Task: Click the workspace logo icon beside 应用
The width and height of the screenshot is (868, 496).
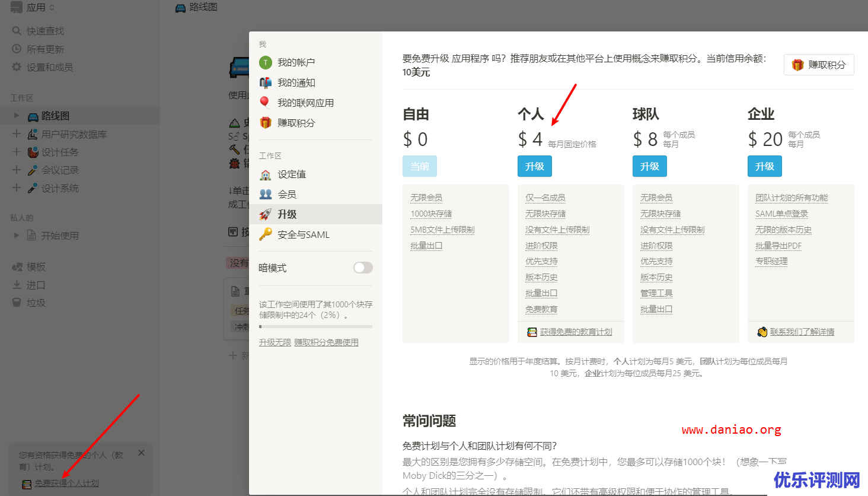Action: pyautogui.click(x=17, y=7)
